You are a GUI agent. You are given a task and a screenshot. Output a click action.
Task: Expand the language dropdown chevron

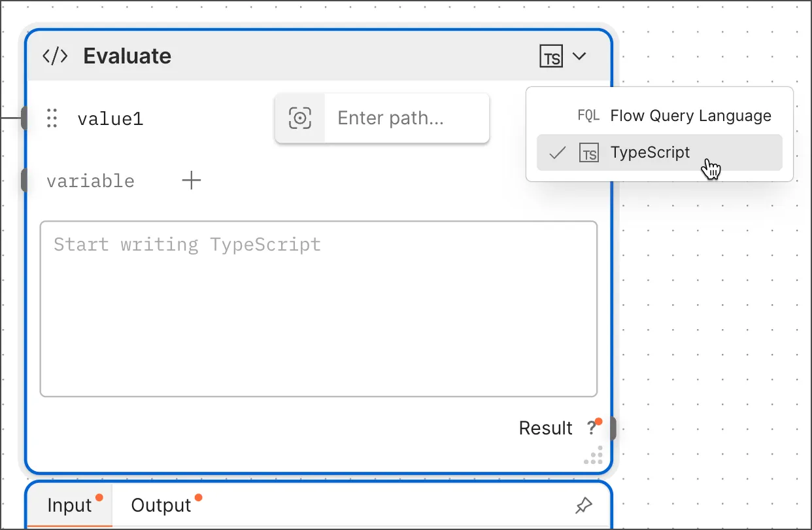579,56
